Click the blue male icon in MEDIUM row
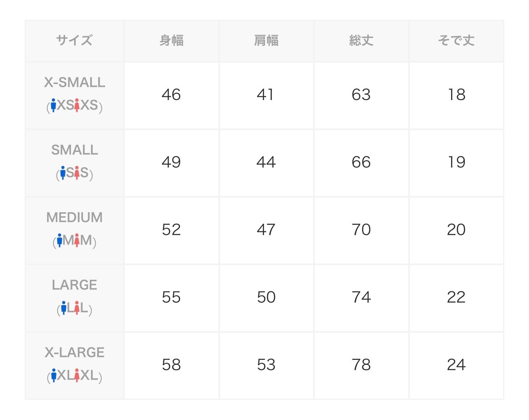Screen dimensions: 529x420 [x=60, y=240]
